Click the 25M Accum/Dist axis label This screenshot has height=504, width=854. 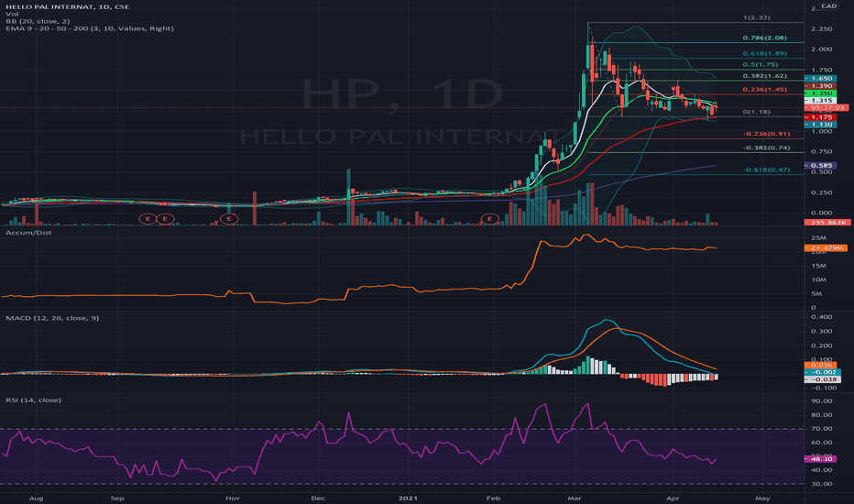click(818, 238)
